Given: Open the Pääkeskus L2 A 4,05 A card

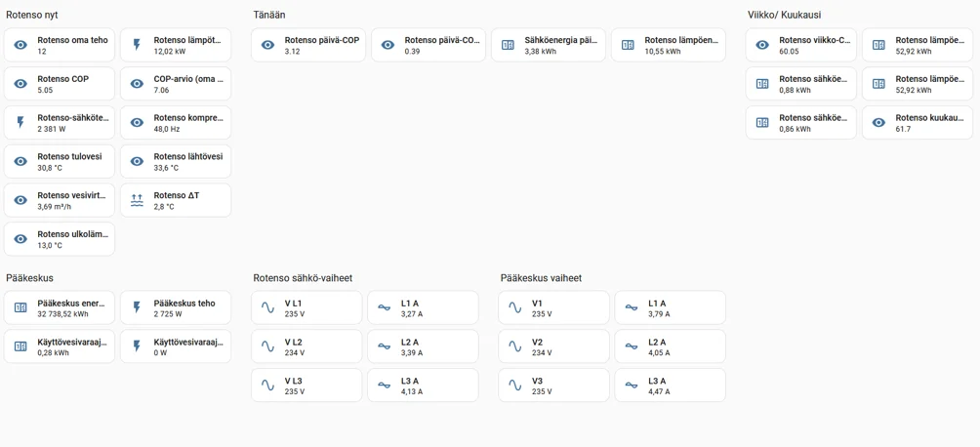Looking at the screenshot, I should click(670, 346).
